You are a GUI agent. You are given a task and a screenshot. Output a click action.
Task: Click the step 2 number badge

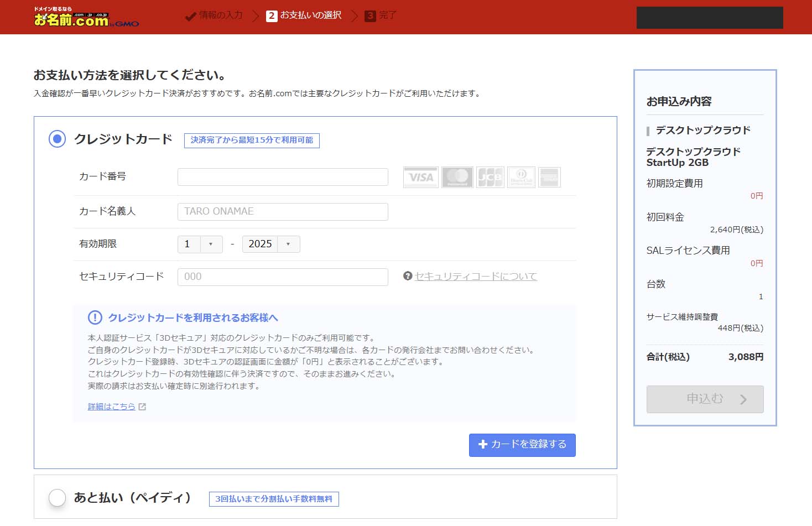272,16
